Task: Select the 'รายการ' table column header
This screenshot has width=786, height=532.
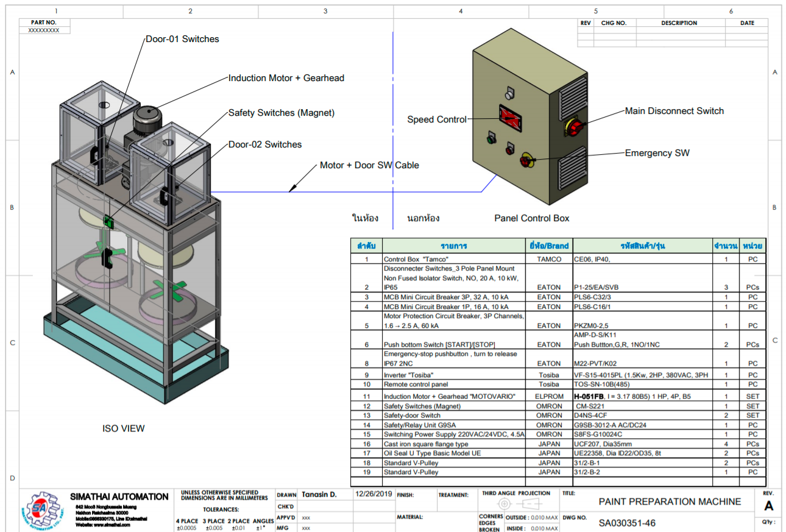Action: pyautogui.click(x=454, y=246)
